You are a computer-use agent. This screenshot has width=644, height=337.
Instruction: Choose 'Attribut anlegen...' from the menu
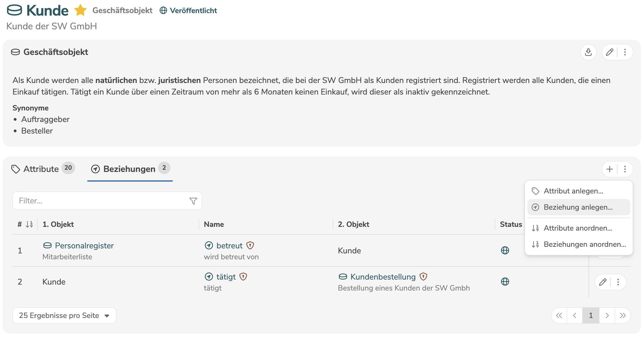(573, 191)
